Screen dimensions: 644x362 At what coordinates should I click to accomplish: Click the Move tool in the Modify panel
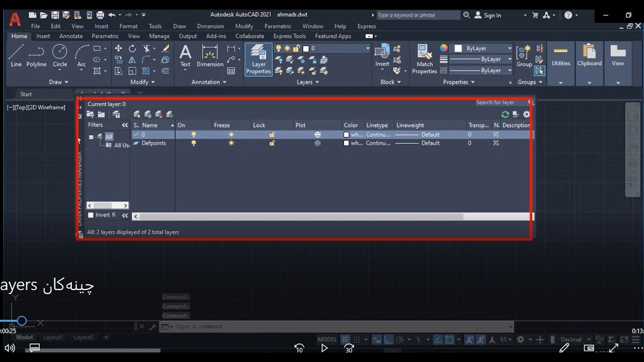(118, 48)
